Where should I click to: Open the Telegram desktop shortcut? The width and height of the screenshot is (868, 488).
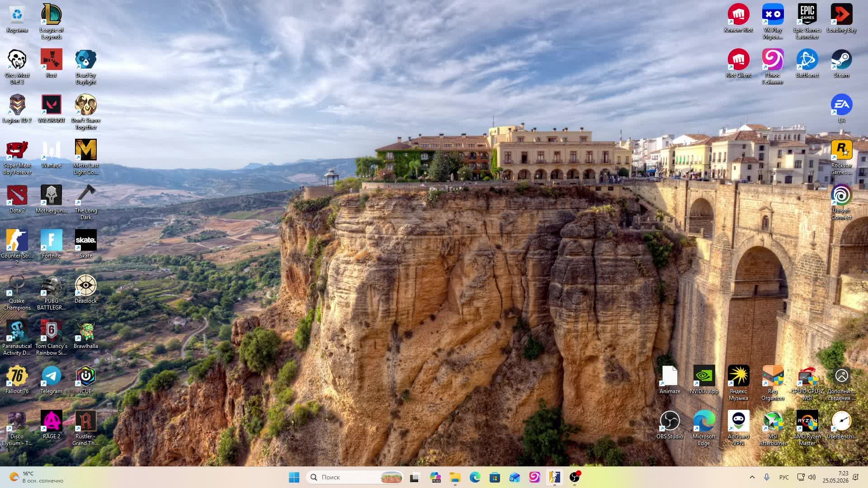pyautogui.click(x=52, y=380)
